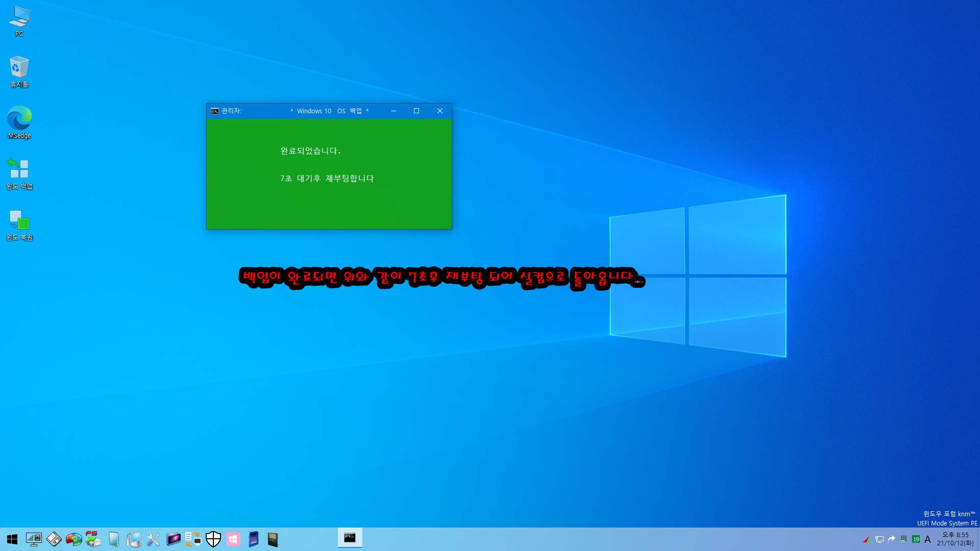Viewport: 980px width, 551px height.
Task: Open the teal Windows box taskbar icon
Action: coord(113,539)
